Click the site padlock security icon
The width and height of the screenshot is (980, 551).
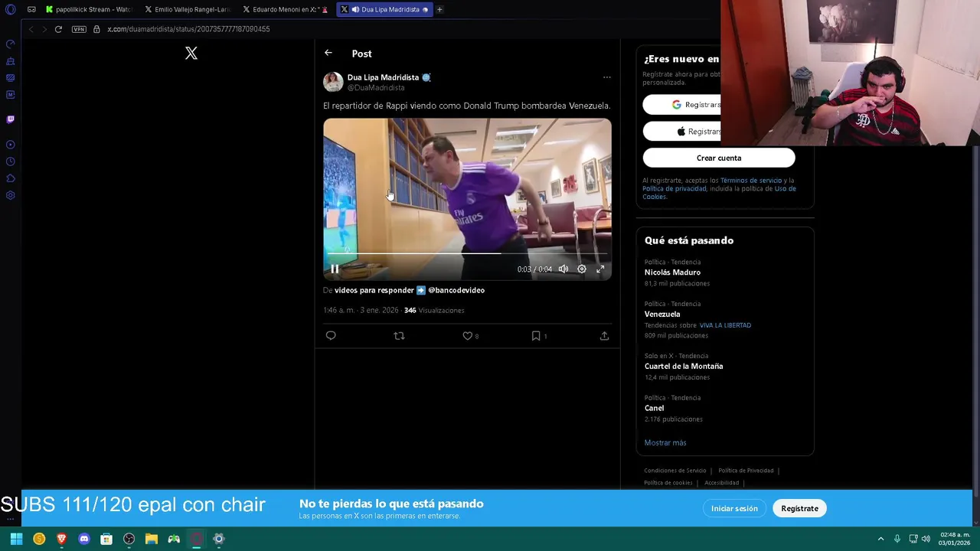click(x=96, y=29)
